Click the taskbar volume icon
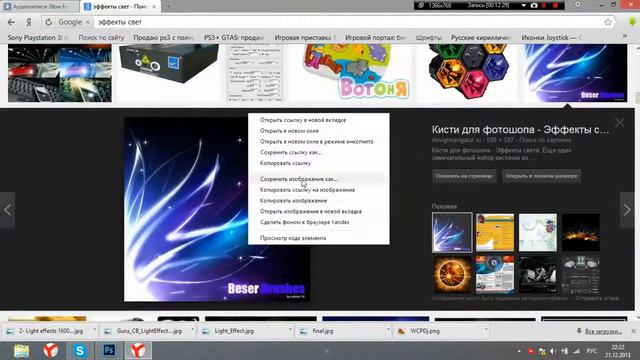 (x=553, y=351)
